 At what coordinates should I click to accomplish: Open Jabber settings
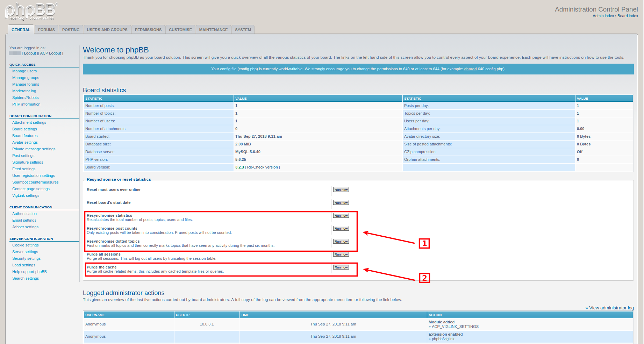pyautogui.click(x=25, y=227)
